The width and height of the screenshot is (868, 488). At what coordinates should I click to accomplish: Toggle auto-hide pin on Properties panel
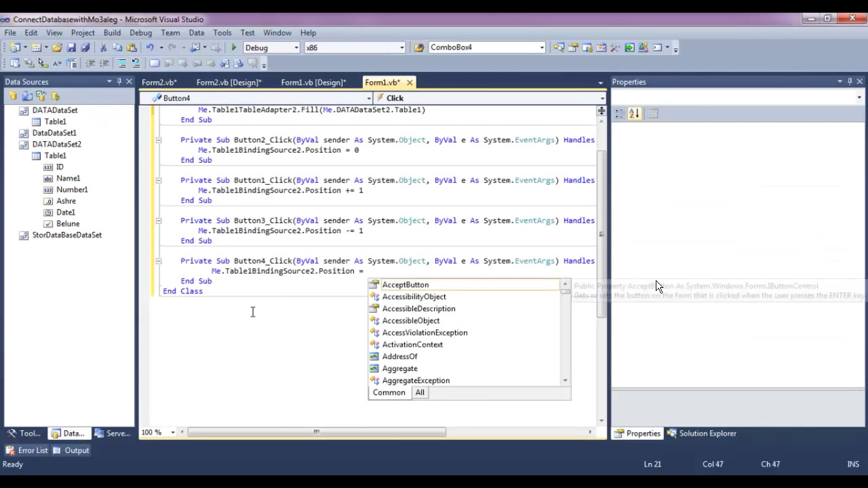click(850, 81)
